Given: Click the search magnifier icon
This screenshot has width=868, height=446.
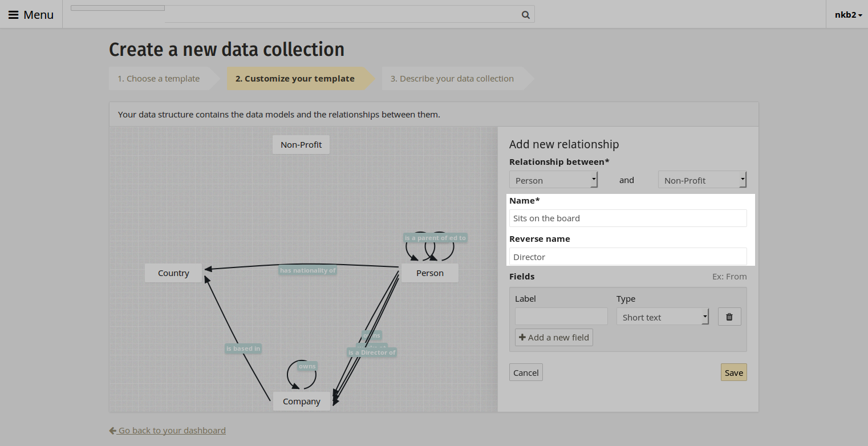Looking at the screenshot, I should pyautogui.click(x=525, y=15).
